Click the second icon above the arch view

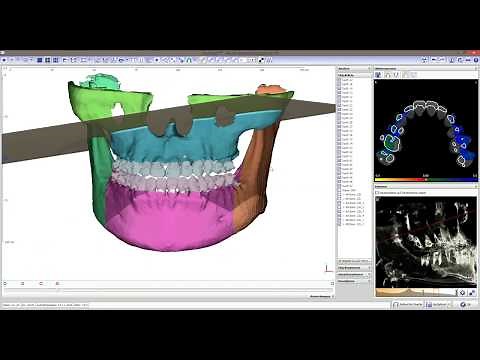click(388, 75)
